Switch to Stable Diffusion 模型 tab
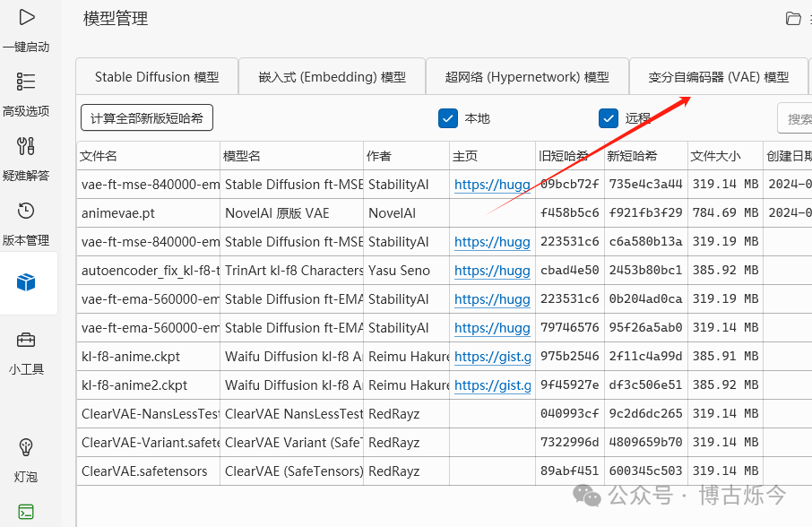This screenshot has width=812, height=527. (x=156, y=76)
